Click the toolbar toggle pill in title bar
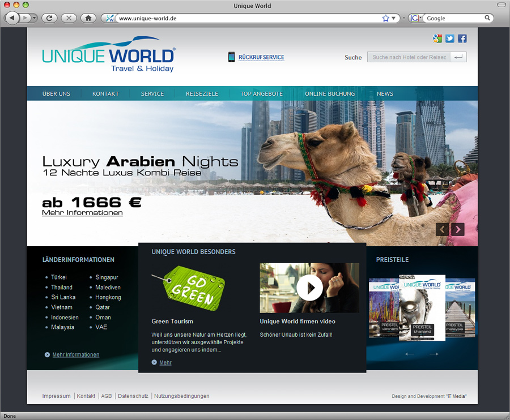510x420 pixels. coord(501,5)
